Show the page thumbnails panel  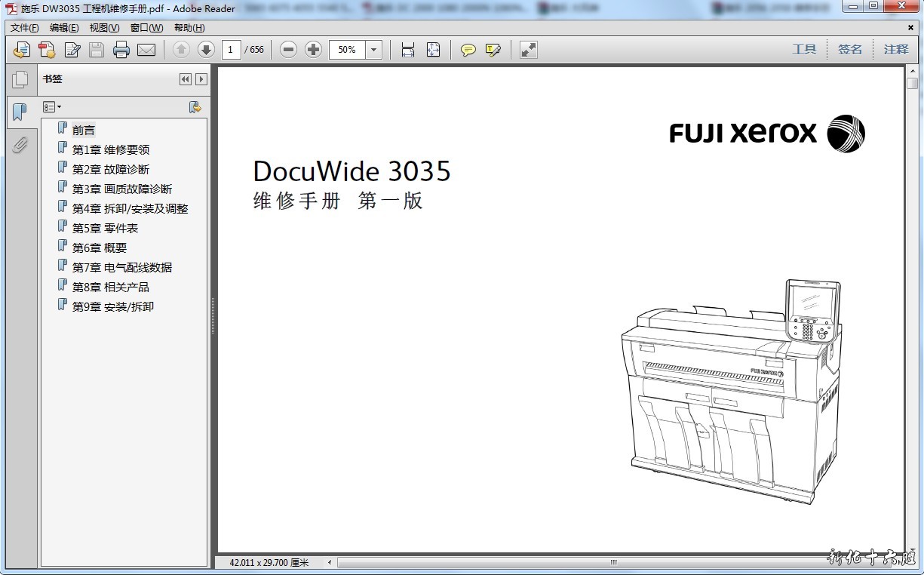(20, 79)
